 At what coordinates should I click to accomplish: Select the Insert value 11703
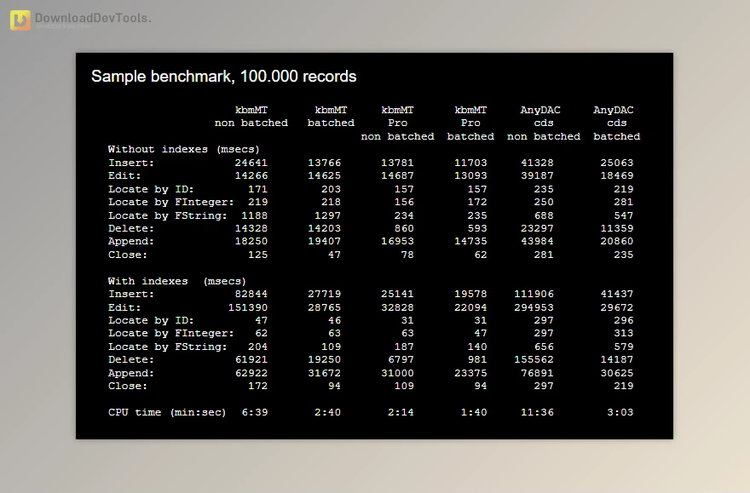click(x=471, y=163)
